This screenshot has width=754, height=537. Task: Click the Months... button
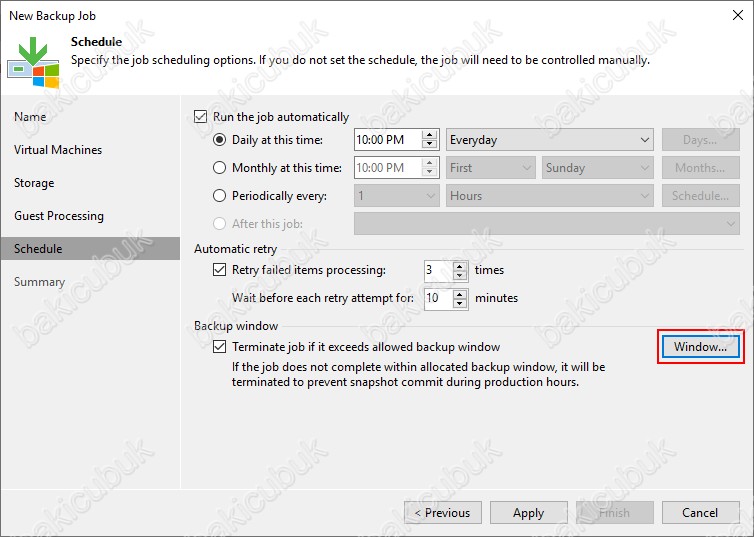point(701,168)
